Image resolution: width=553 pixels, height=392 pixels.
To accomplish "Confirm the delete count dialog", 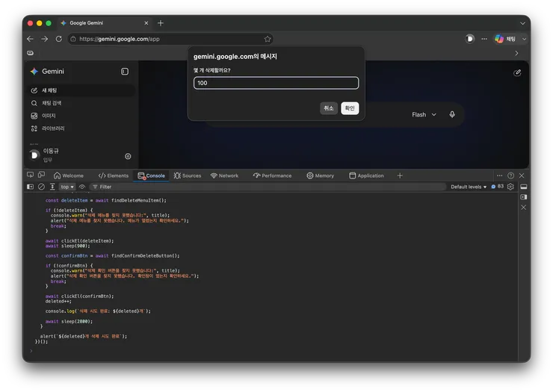I will coord(350,108).
